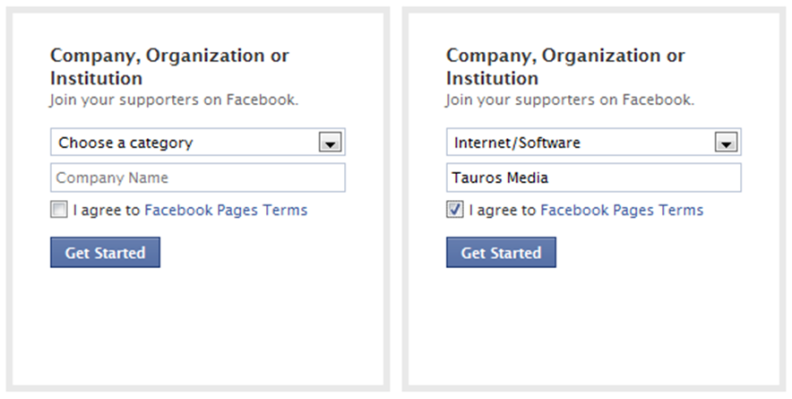Click the heading above 'Choose a category'
Viewport: 792px width, 399px height.
tap(169, 67)
